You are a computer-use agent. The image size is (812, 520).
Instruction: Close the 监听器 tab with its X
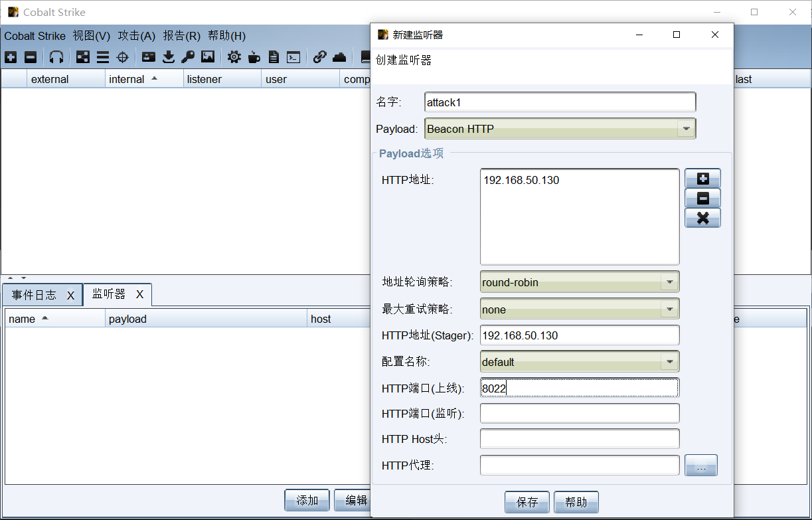click(139, 294)
